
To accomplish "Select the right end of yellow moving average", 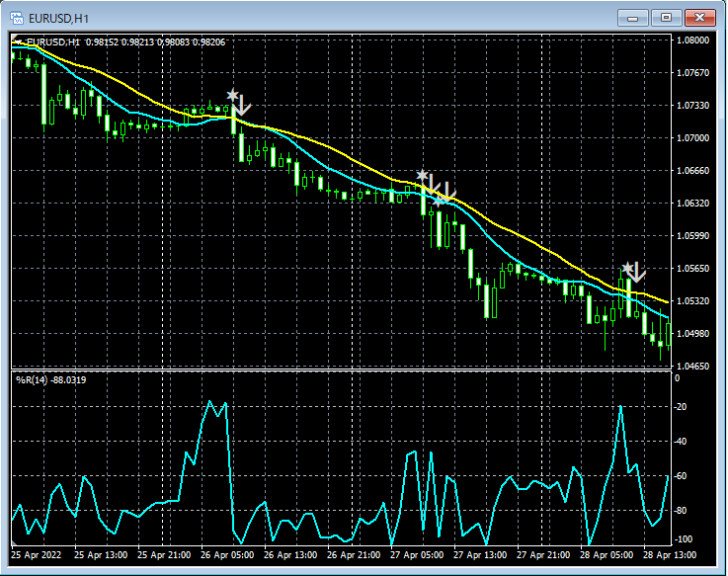I will [668, 301].
